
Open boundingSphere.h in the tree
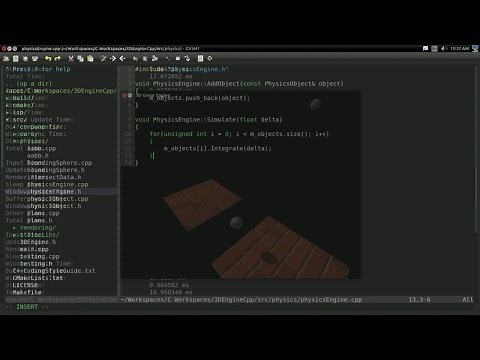[56, 170]
